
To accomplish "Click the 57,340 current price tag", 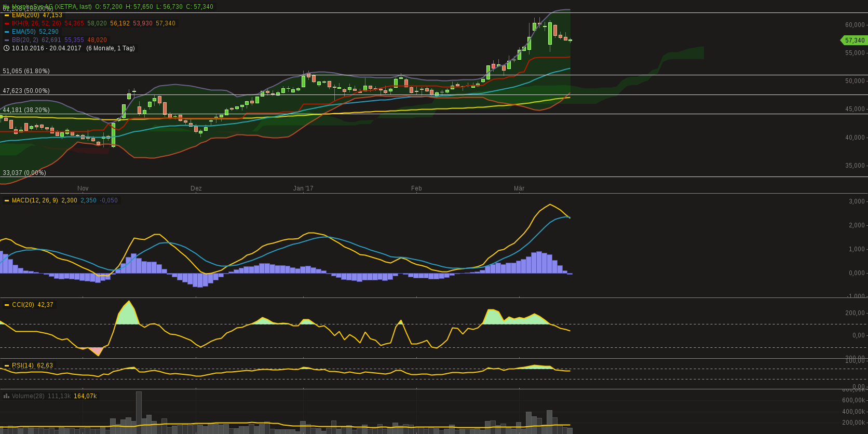I will (x=854, y=40).
